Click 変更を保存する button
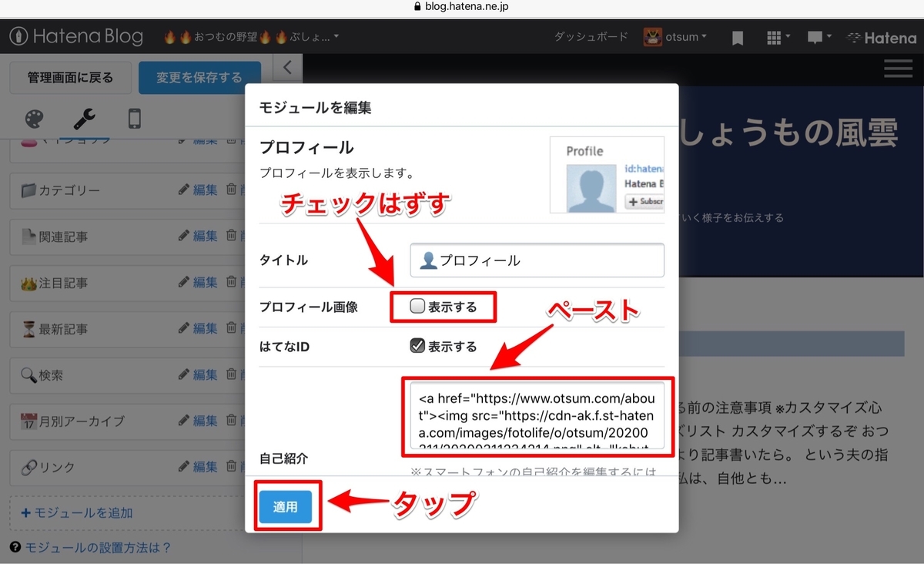Image resolution: width=924 pixels, height=564 pixels. pyautogui.click(x=199, y=78)
